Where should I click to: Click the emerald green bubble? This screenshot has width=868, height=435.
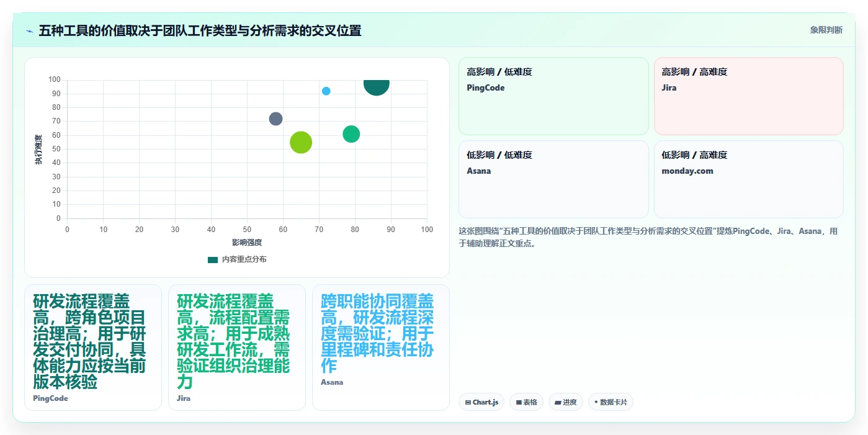[x=351, y=133]
